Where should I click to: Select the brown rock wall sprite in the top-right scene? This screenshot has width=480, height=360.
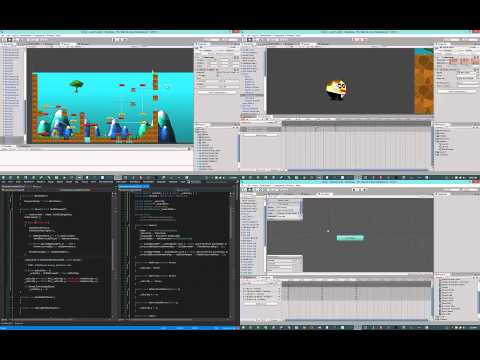point(424,83)
